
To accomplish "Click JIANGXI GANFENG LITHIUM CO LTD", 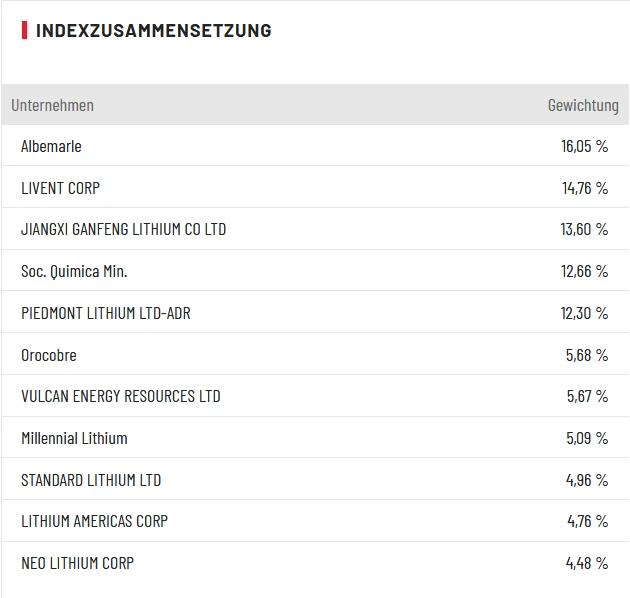I will 123,229.
